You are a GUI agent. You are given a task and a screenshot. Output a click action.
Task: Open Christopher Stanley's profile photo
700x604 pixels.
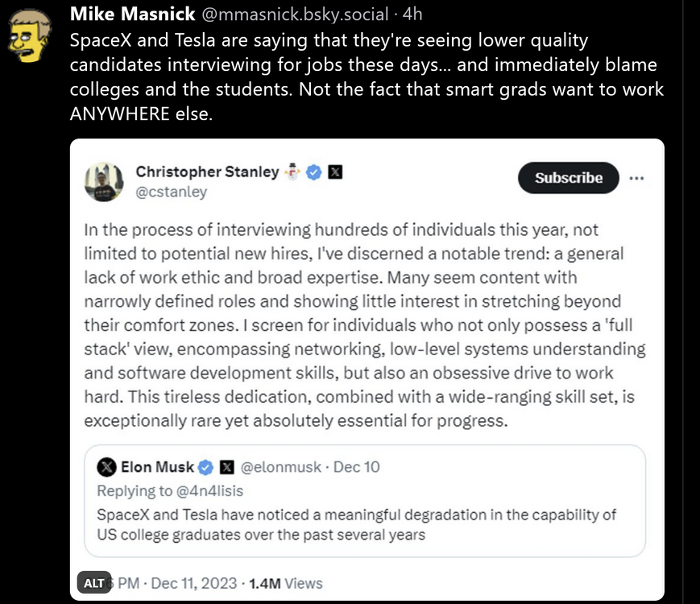(x=104, y=181)
